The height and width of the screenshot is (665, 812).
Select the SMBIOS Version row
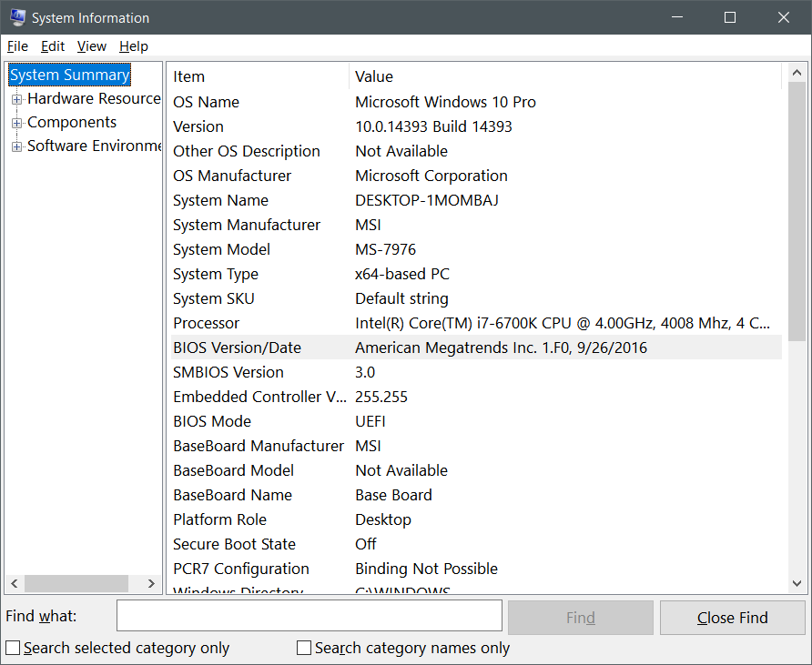476,372
